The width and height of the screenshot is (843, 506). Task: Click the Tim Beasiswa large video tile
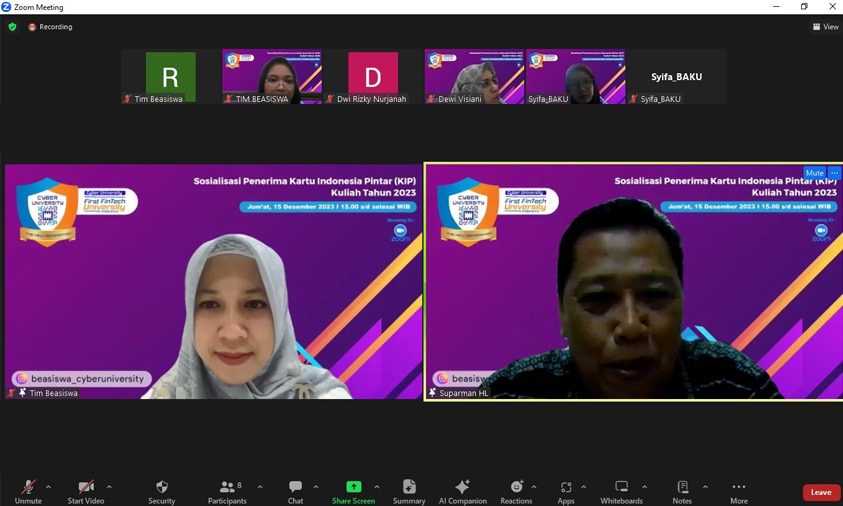click(x=213, y=281)
